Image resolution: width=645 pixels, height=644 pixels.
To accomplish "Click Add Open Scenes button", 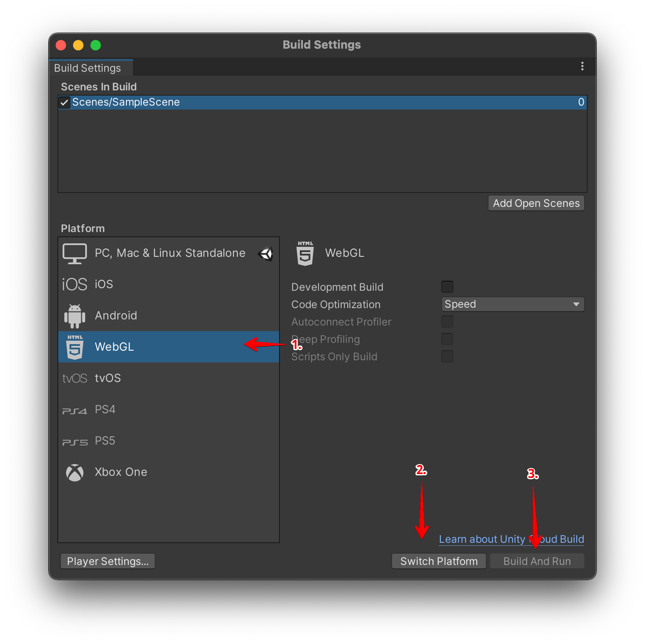I will [536, 203].
